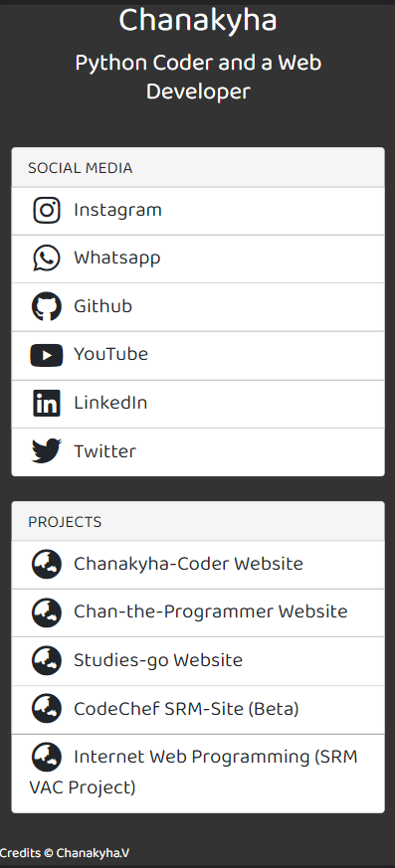Select the PROJECTS card header
This screenshot has width=395, height=868.
tap(198, 521)
